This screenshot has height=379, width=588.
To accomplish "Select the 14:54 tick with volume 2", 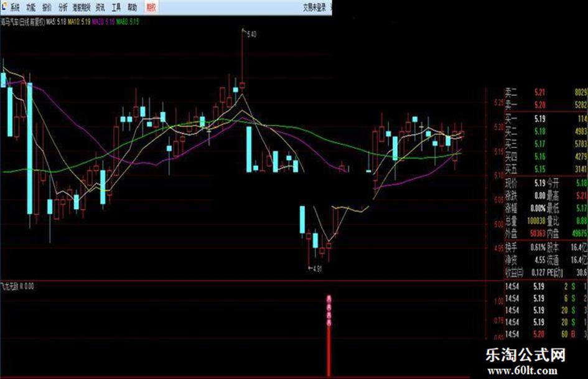I will pyautogui.click(x=546, y=287).
